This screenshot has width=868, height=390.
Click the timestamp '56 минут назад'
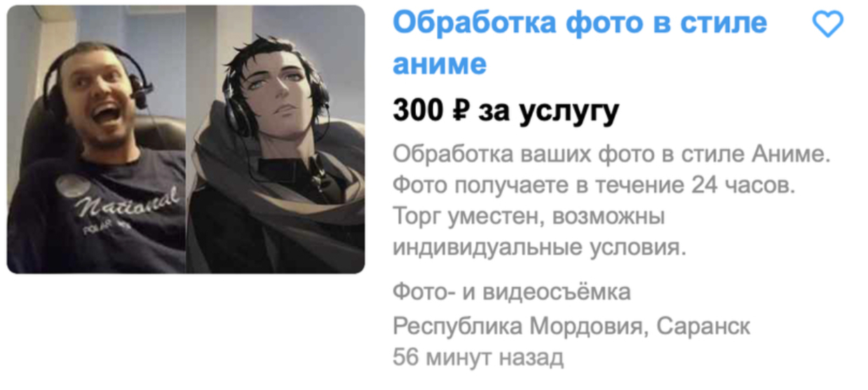[478, 358]
